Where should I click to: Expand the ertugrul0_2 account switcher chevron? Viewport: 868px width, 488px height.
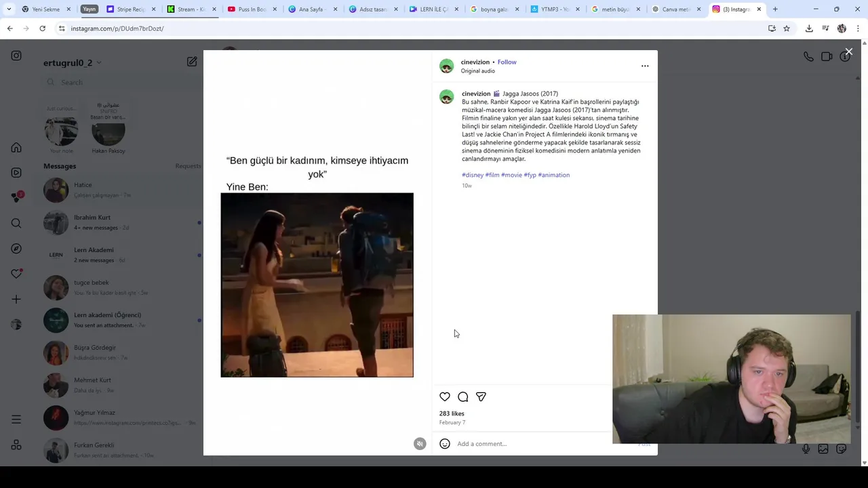click(x=99, y=63)
